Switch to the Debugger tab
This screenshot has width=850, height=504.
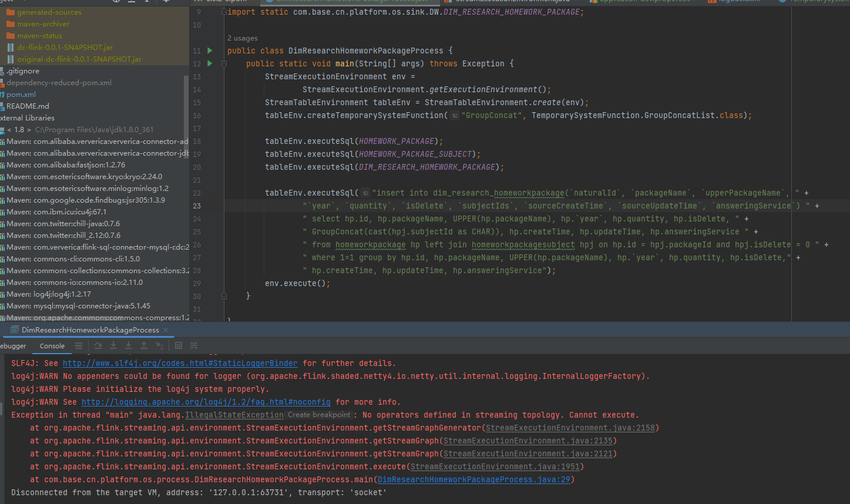[13, 346]
